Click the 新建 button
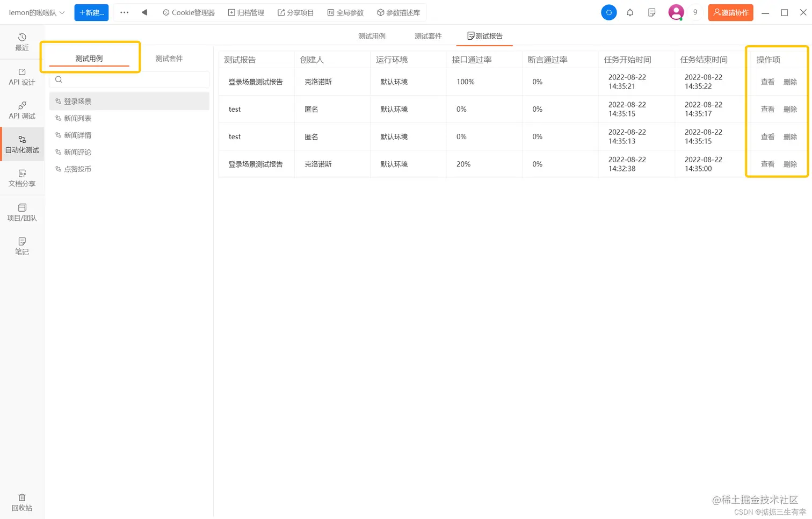 click(x=91, y=12)
